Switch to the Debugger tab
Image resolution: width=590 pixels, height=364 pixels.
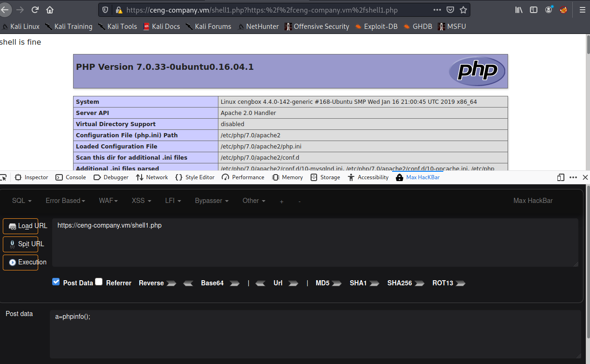(x=111, y=177)
